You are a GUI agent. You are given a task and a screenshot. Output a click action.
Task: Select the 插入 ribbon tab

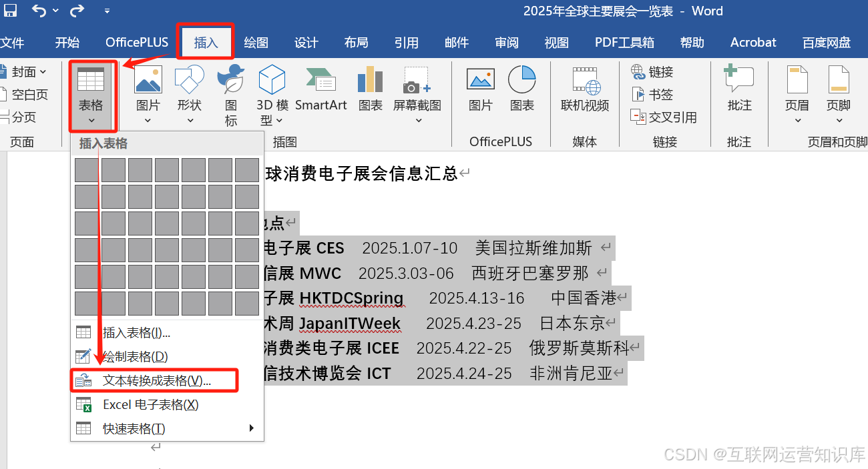[206, 43]
